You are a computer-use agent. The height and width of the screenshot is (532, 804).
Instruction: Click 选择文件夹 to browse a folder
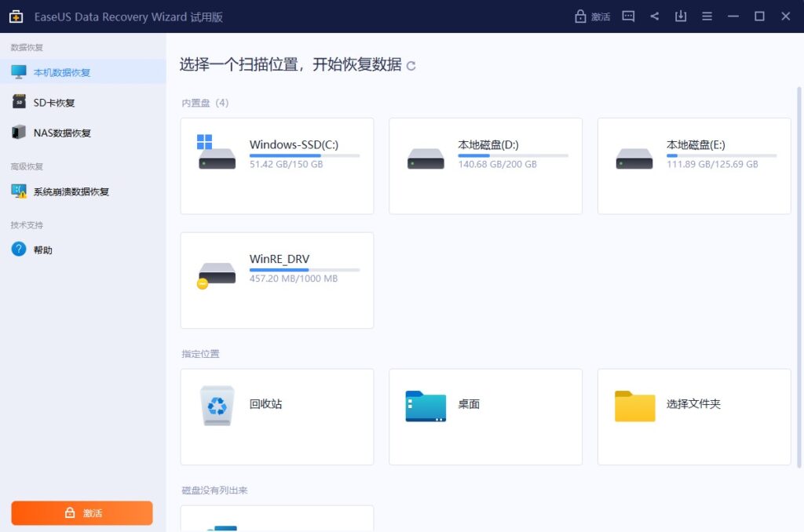pyautogui.click(x=694, y=417)
